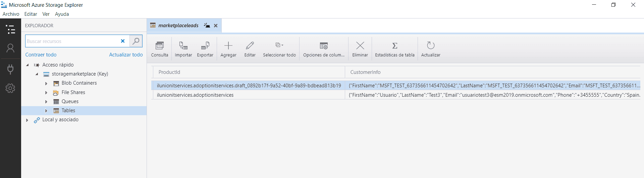Viewport: 644px width, 178px height.
Task: Open the connect plug sidebar icon
Action: [x=10, y=69]
